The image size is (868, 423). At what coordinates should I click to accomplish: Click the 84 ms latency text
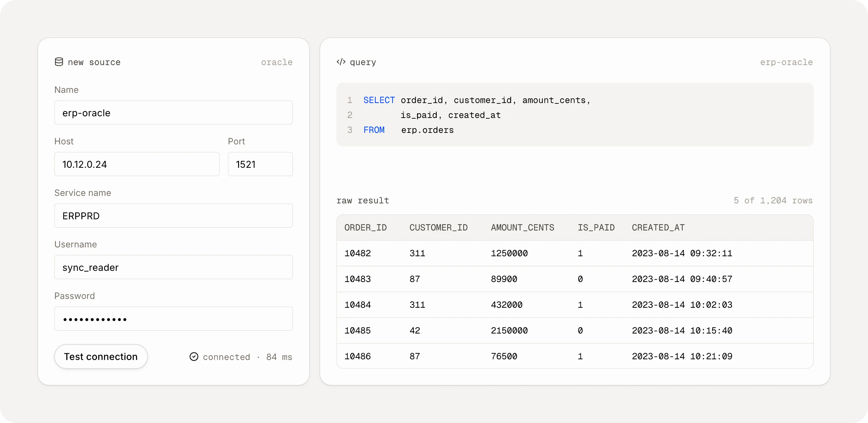[x=279, y=357]
